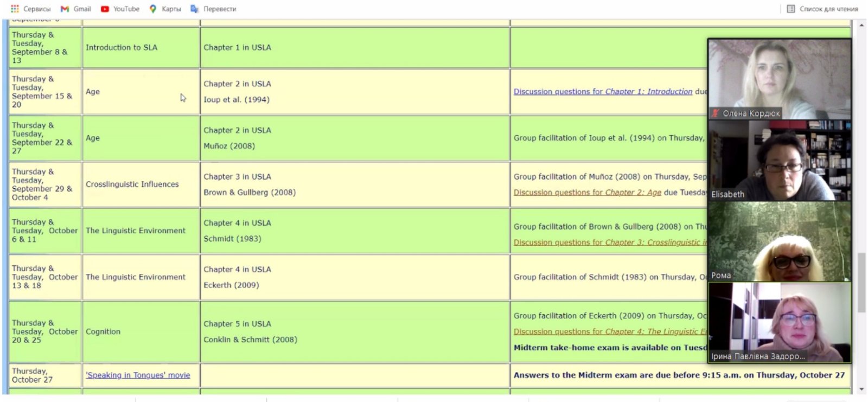Image resolution: width=868 pixels, height=402 pixels.
Task: Open the 'Speaking in Tongues' movie link
Action: click(138, 375)
